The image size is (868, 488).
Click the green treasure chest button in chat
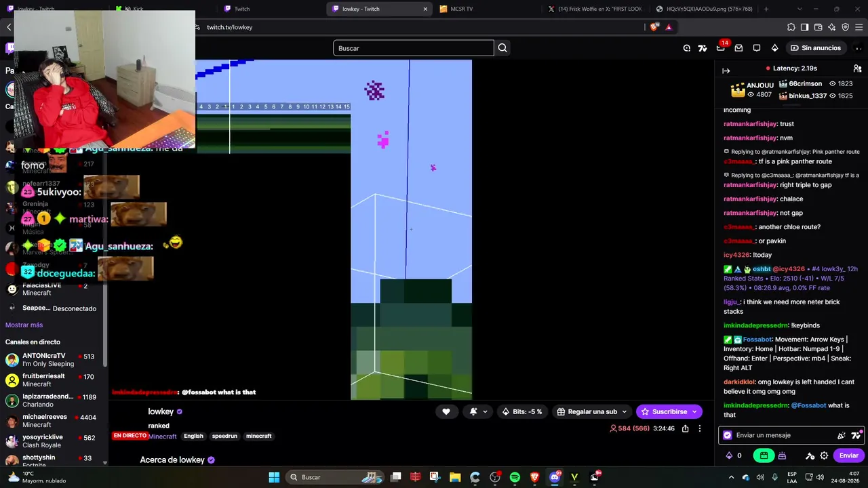[764, 455]
